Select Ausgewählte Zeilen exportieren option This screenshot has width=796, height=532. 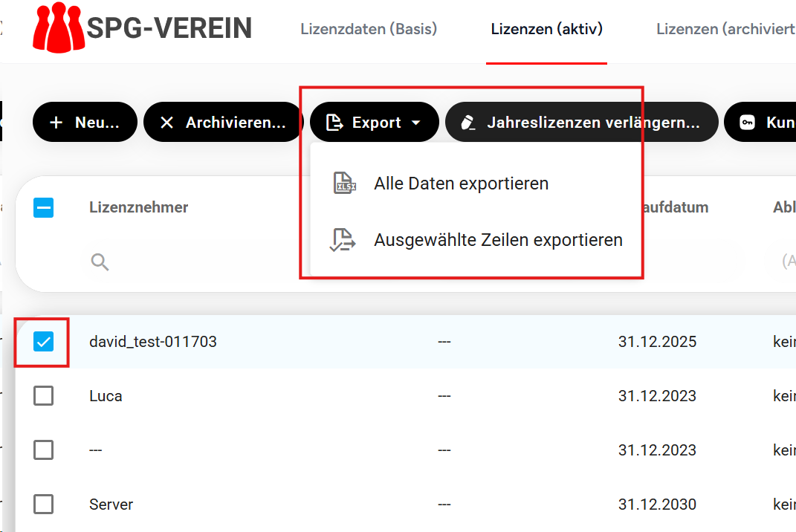(x=498, y=240)
